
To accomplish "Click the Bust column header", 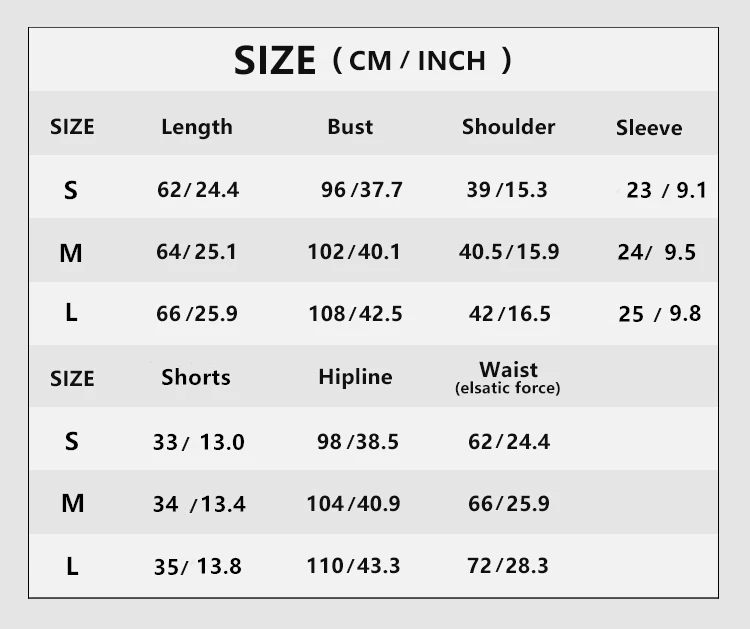I will [x=350, y=127].
